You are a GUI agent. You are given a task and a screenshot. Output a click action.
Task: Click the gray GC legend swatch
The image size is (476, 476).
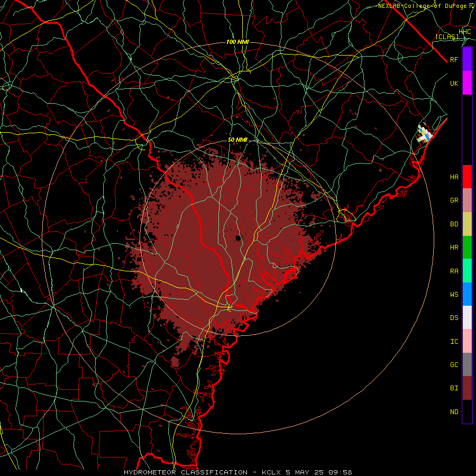467,364
